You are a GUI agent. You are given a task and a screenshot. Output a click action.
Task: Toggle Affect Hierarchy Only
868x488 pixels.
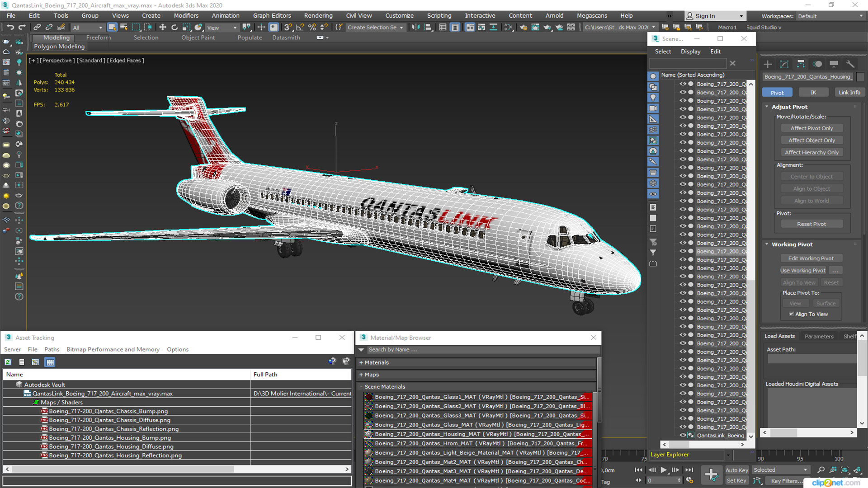[811, 153]
